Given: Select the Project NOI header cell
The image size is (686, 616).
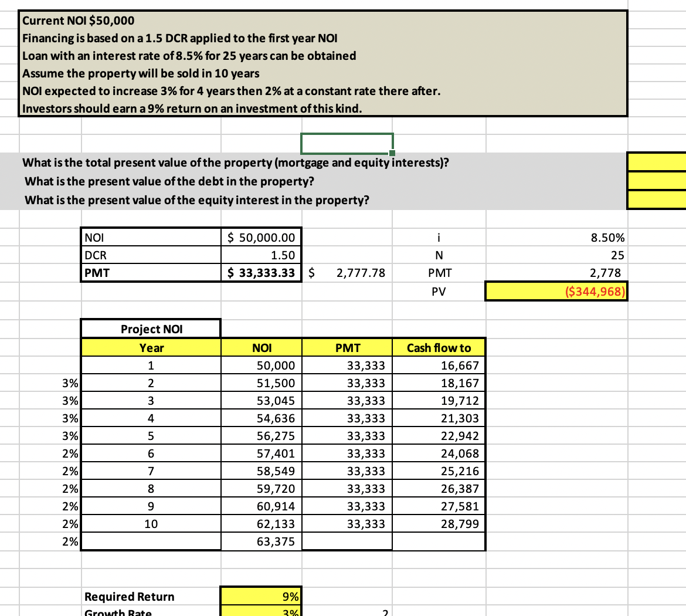Looking at the screenshot, I should pos(150,329).
